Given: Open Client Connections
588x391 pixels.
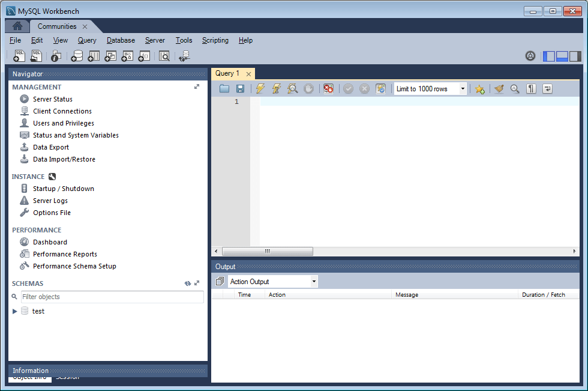Looking at the screenshot, I should pyautogui.click(x=62, y=111).
